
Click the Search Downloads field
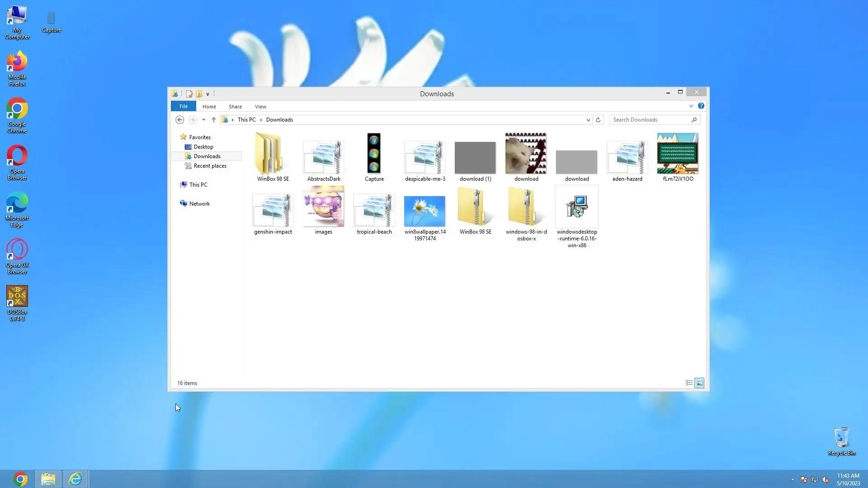click(x=650, y=120)
